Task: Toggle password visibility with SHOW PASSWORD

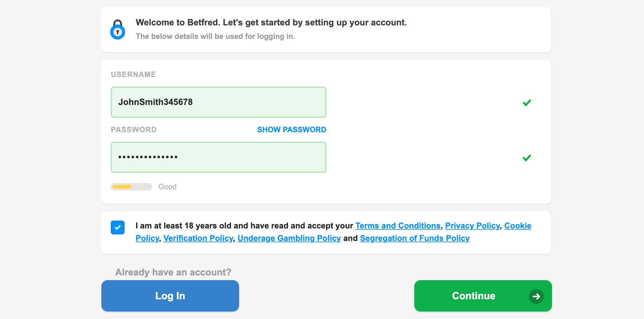Action: click(x=291, y=129)
